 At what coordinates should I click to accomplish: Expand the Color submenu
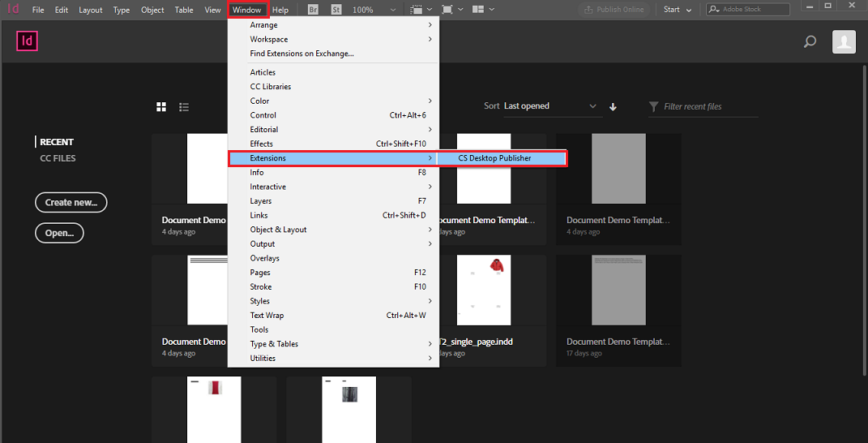pos(333,101)
